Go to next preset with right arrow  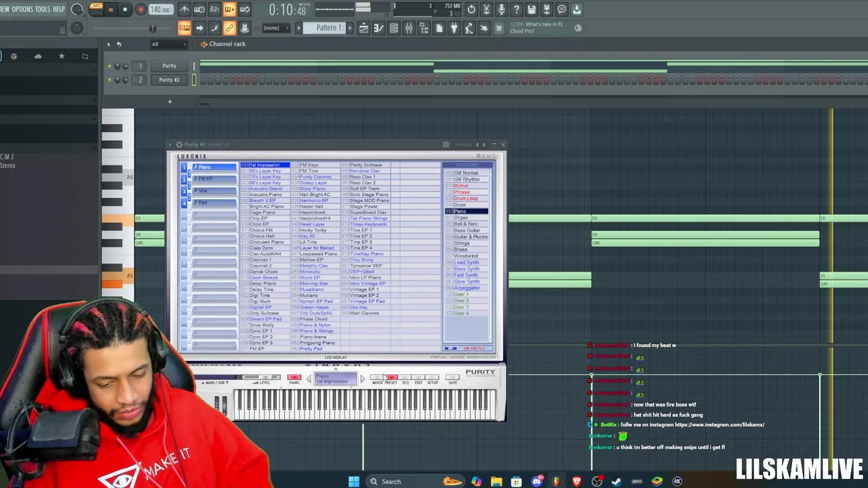(362, 379)
